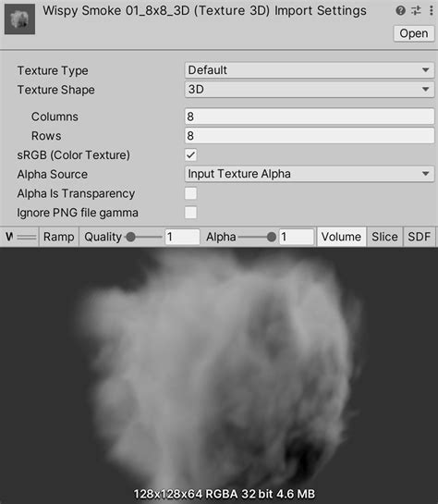438x504 pixels.
Task: Open the help reference icon
Action: pyautogui.click(x=400, y=10)
